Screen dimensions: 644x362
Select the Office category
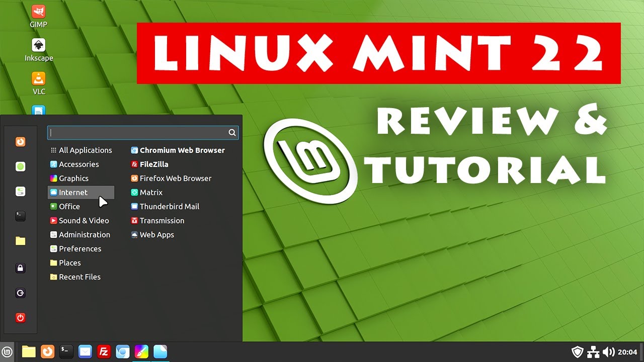point(81,207)
